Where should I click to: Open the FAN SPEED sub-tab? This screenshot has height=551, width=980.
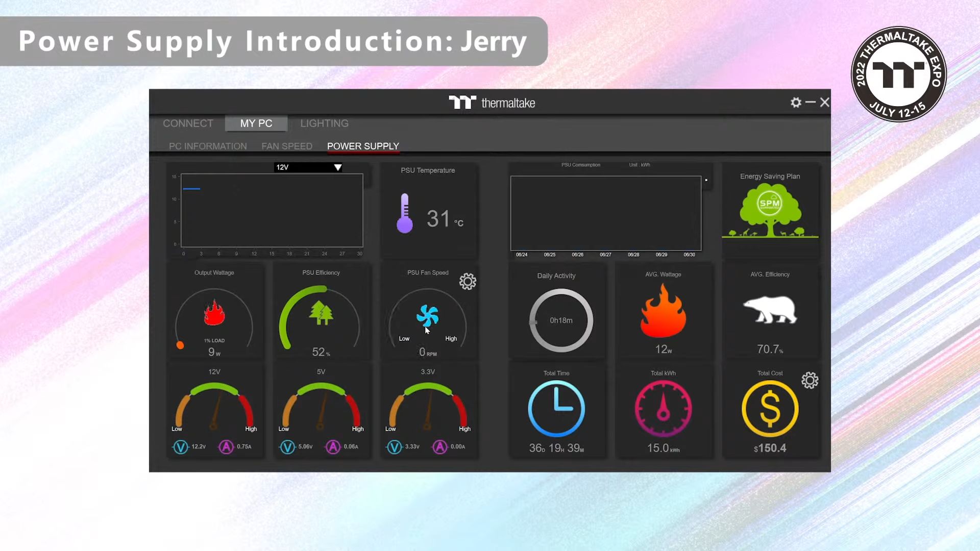287,146
